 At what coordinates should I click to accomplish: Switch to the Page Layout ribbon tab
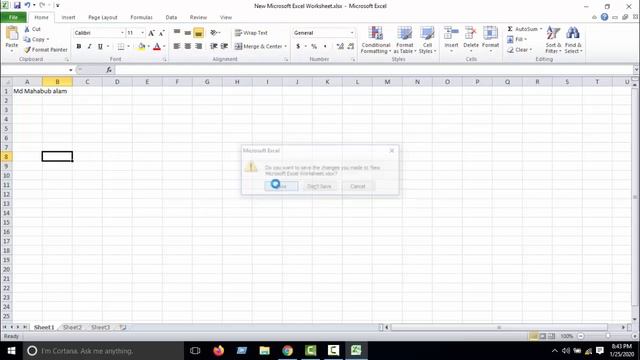(x=103, y=18)
